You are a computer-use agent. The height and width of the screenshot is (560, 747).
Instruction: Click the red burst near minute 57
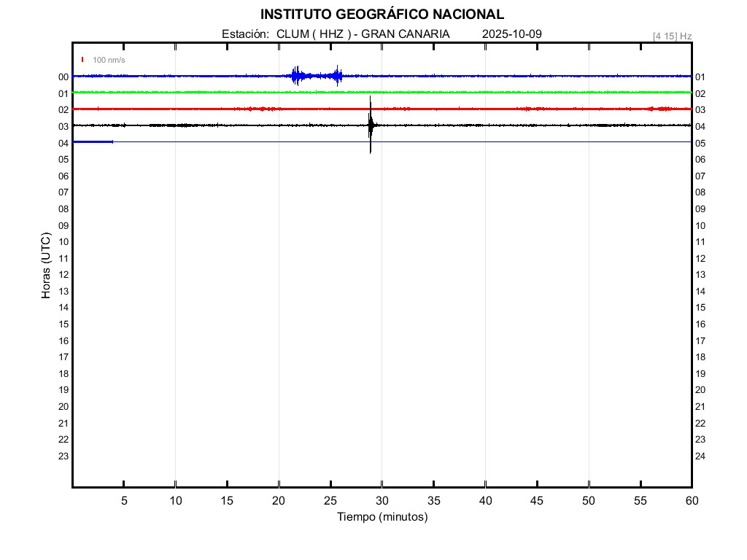tap(662, 109)
